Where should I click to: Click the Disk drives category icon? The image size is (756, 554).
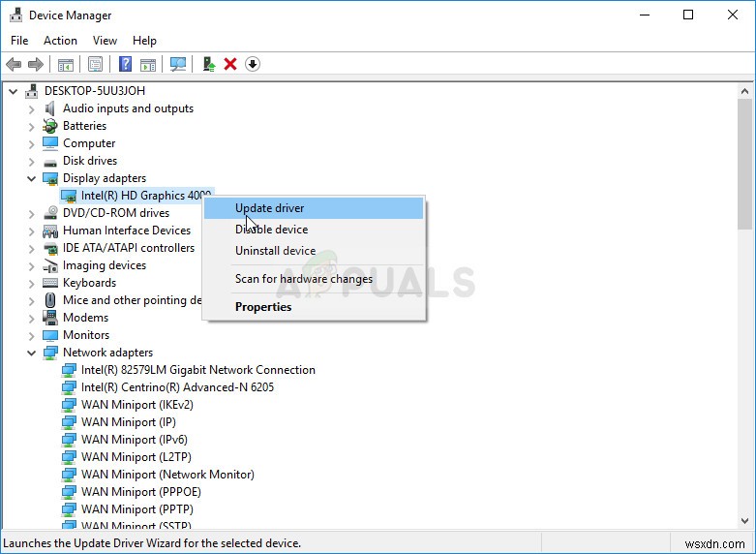tap(50, 163)
